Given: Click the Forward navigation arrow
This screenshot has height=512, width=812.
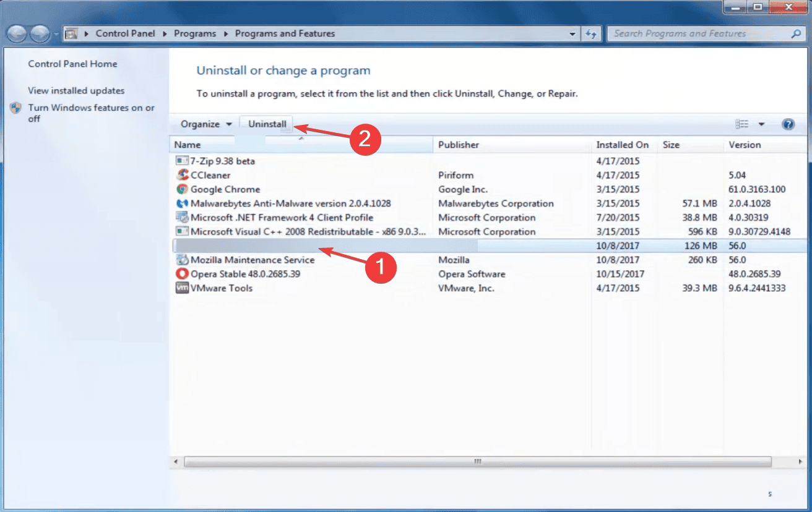Looking at the screenshot, I should click(x=40, y=33).
